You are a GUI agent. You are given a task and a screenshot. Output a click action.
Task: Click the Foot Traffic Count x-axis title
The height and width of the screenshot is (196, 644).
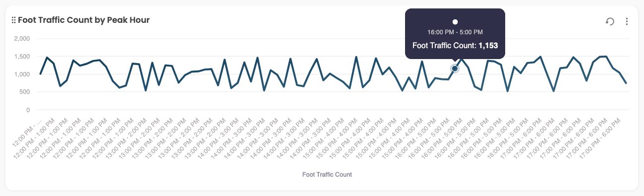[x=327, y=175]
